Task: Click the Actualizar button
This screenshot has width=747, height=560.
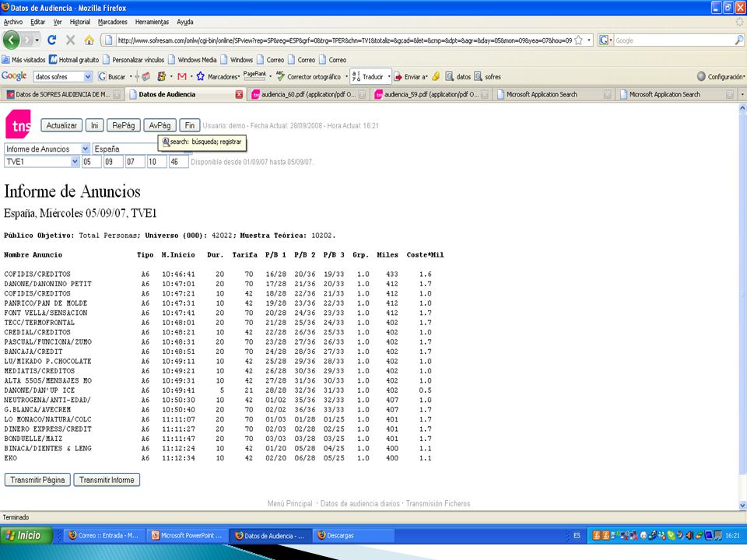Action: pos(61,125)
